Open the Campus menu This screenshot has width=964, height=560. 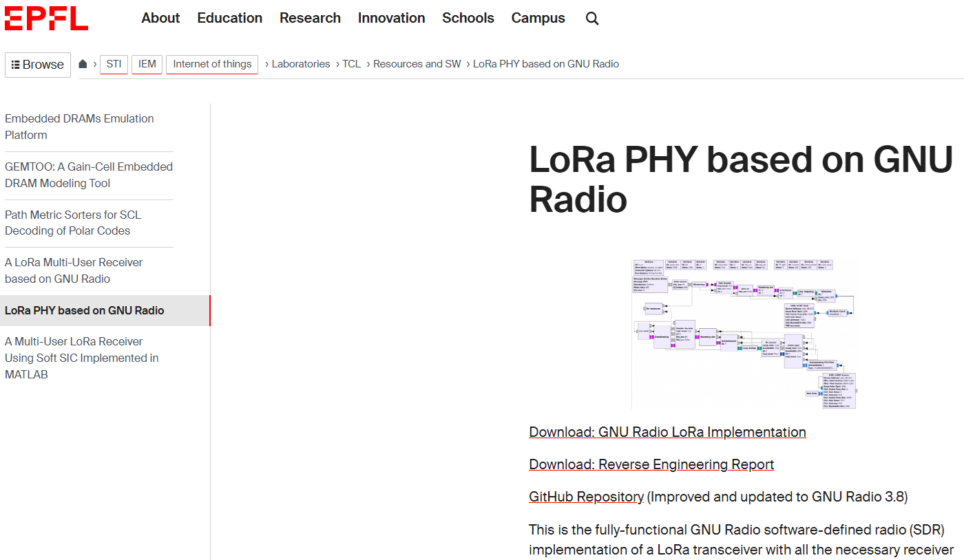(x=538, y=19)
